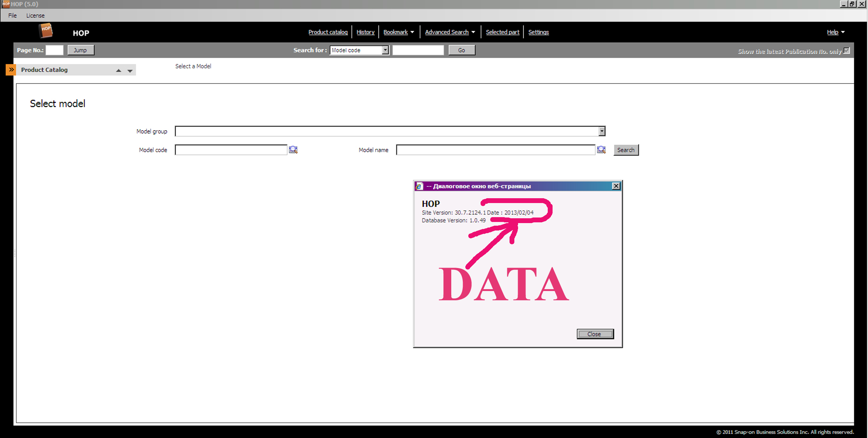Open the Search for Model code dropdown
868x438 pixels.
point(385,50)
